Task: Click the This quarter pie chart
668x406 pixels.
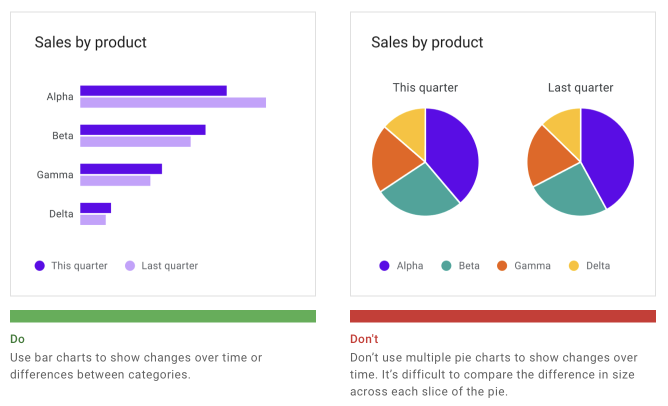Action: point(425,162)
